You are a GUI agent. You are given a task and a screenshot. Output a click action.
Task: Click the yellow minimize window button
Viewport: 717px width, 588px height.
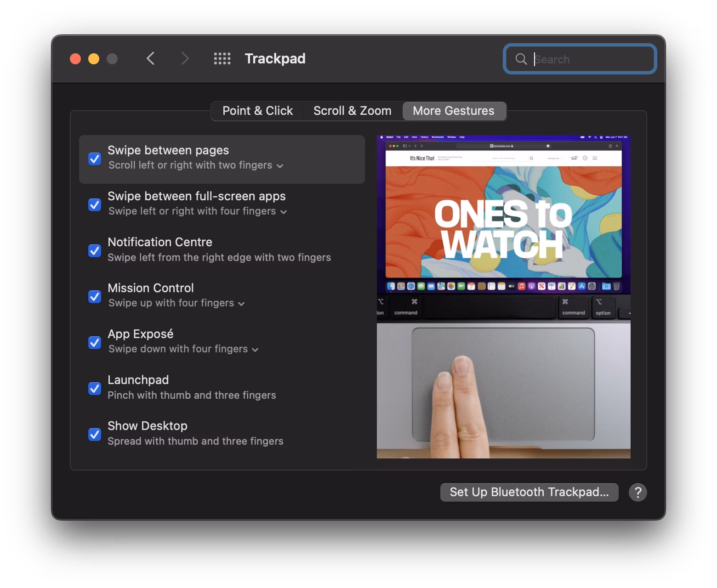click(x=94, y=59)
